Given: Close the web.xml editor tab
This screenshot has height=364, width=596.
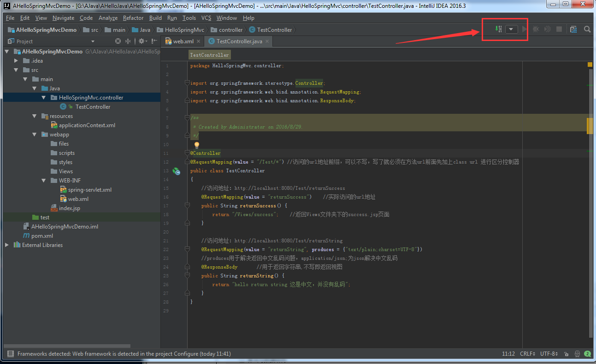Looking at the screenshot, I should tap(199, 41).
